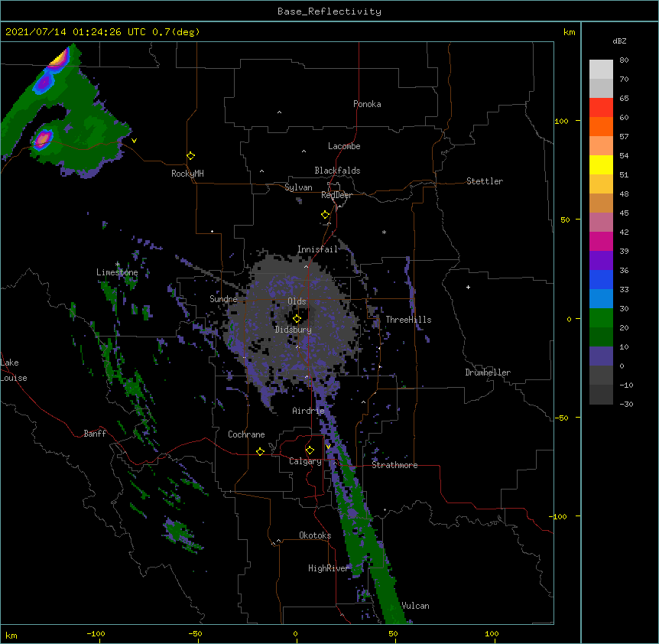Image resolution: width=659 pixels, height=644 pixels.
Task: Select the yellow diamond marker above RockyMH
Action: click(190, 155)
